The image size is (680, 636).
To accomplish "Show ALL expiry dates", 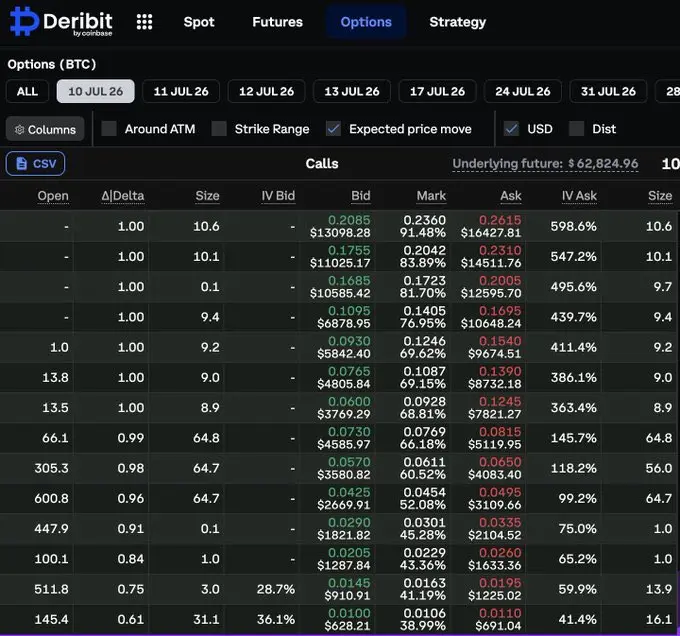I will pos(27,91).
